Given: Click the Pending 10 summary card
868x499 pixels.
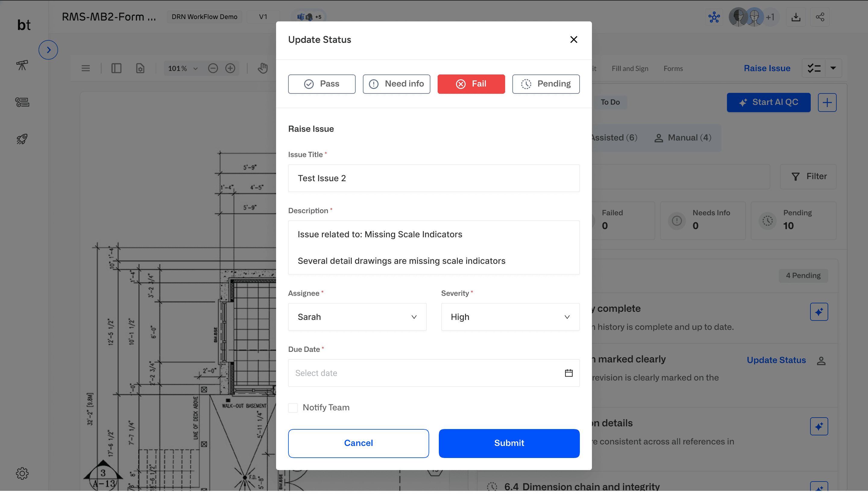Looking at the screenshot, I should click(x=793, y=221).
